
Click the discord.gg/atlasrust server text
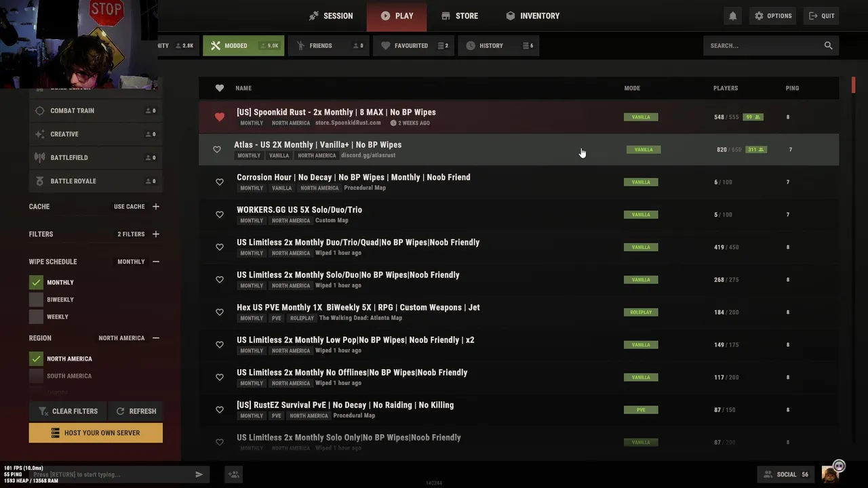pos(368,155)
